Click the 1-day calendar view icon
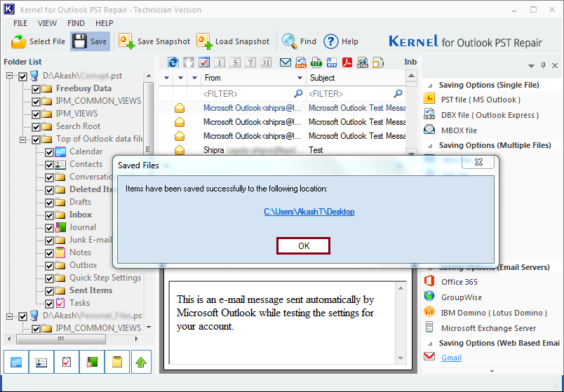Screen dimensions: 564x392 click(220, 62)
